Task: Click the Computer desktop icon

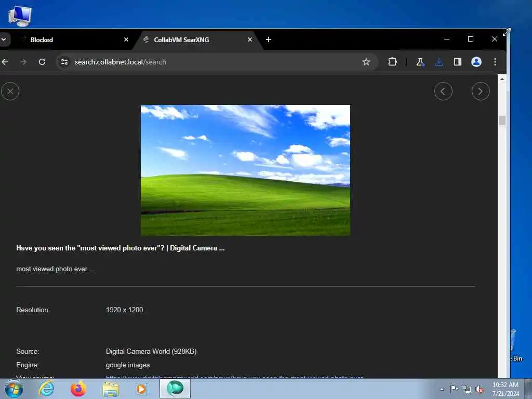Action: click(20, 16)
